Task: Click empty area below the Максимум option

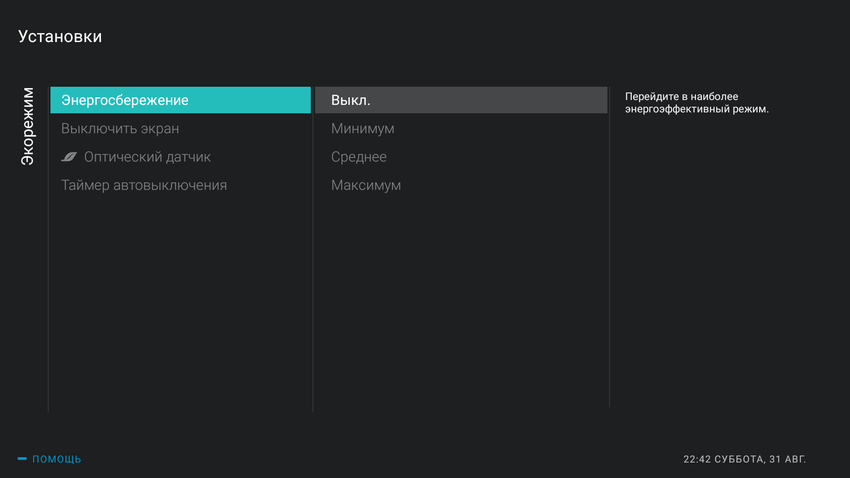Action: [x=460, y=300]
